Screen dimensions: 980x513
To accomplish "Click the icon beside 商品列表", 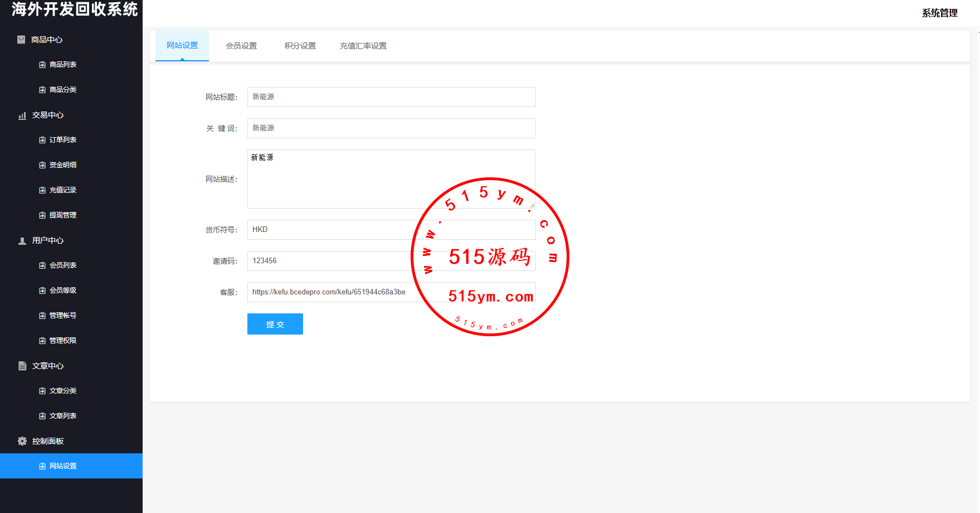I will [42, 65].
